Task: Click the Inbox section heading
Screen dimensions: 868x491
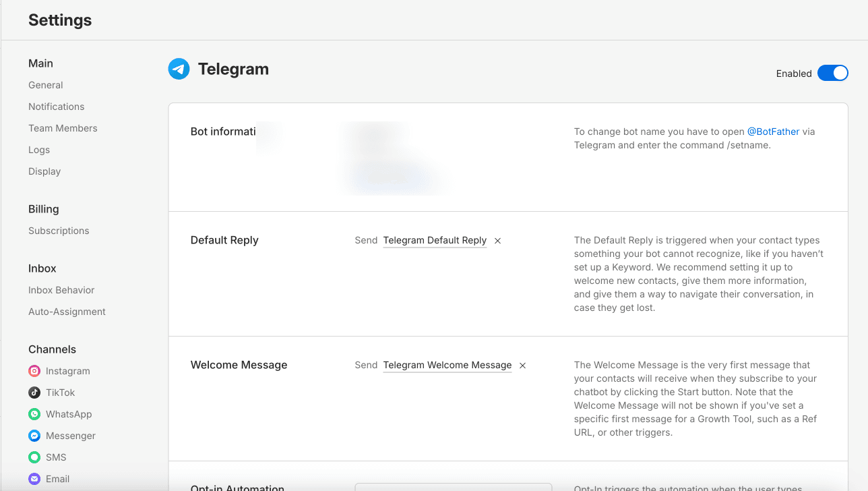Action: click(x=42, y=268)
